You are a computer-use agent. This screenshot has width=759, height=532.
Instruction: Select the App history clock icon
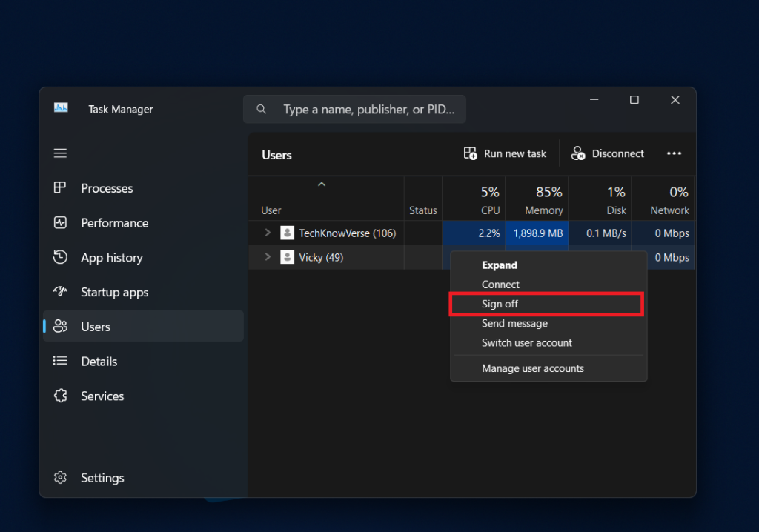61,258
